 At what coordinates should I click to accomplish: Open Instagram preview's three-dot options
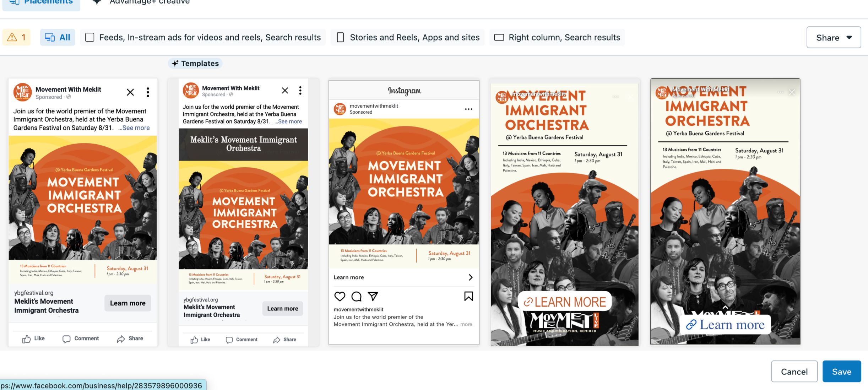[468, 109]
